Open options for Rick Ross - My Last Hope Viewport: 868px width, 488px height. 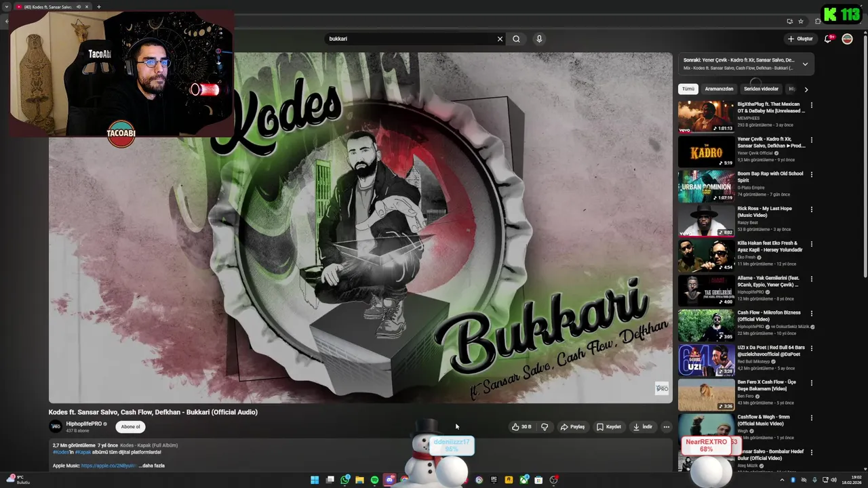click(x=811, y=209)
